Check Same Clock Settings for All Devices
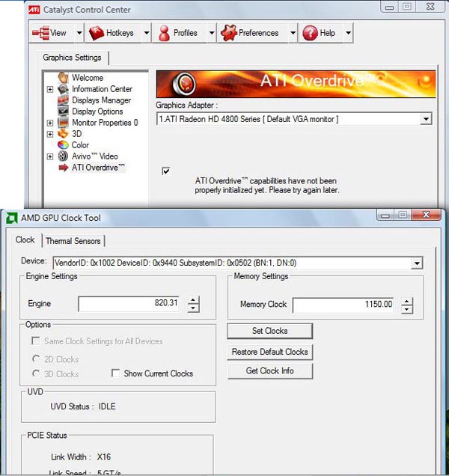 [x=36, y=341]
